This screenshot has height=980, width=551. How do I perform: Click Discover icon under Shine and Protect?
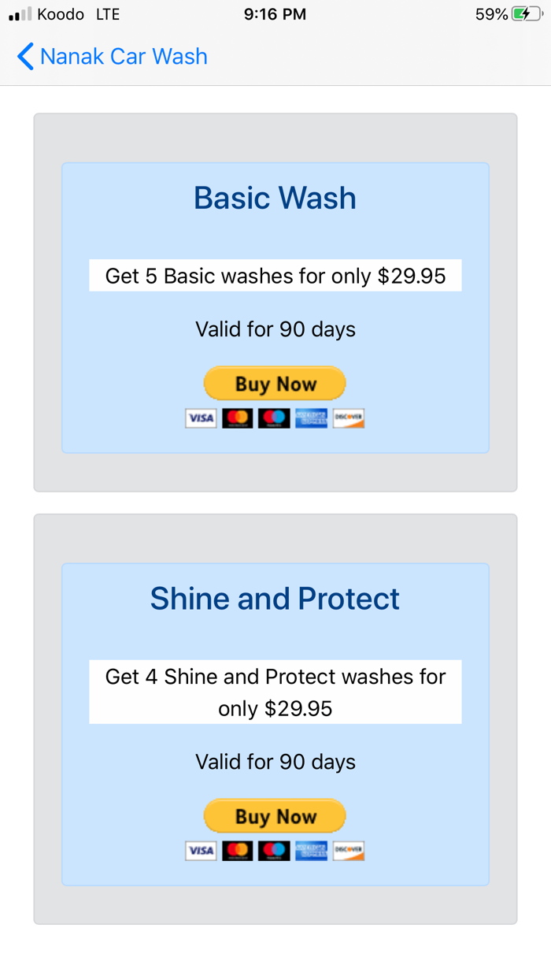pyautogui.click(x=348, y=851)
